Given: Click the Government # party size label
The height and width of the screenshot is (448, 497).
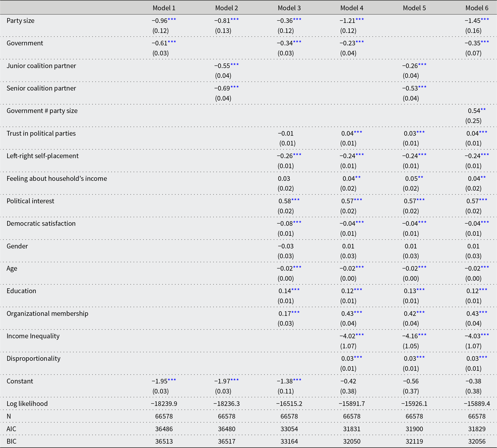Looking at the screenshot, I should [42, 111].
